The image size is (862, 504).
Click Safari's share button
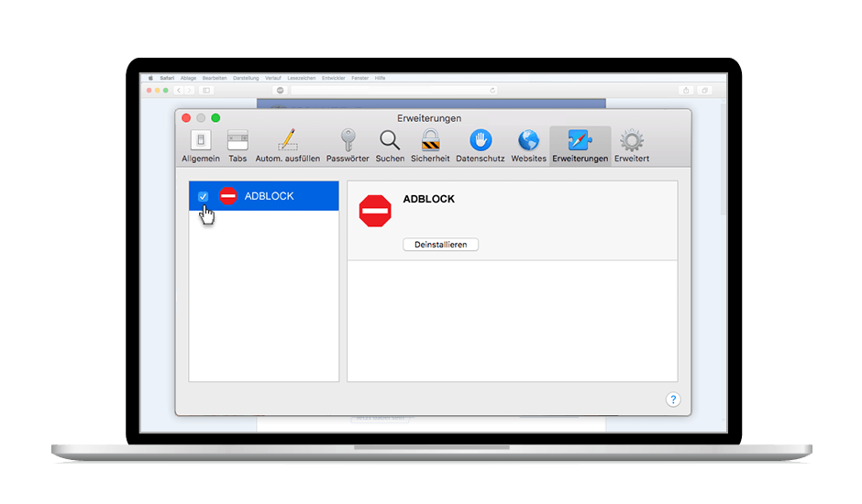pyautogui.click(x=686, y=90)
